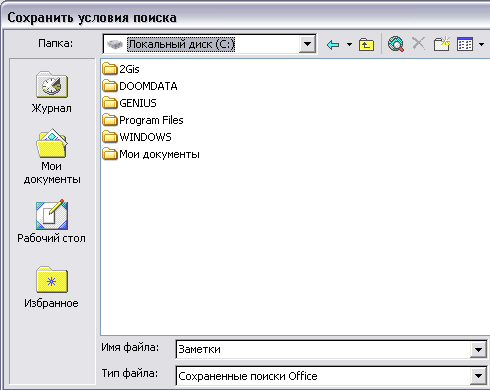
Task: Click the Имя файла text field
Action: point(323,349)
